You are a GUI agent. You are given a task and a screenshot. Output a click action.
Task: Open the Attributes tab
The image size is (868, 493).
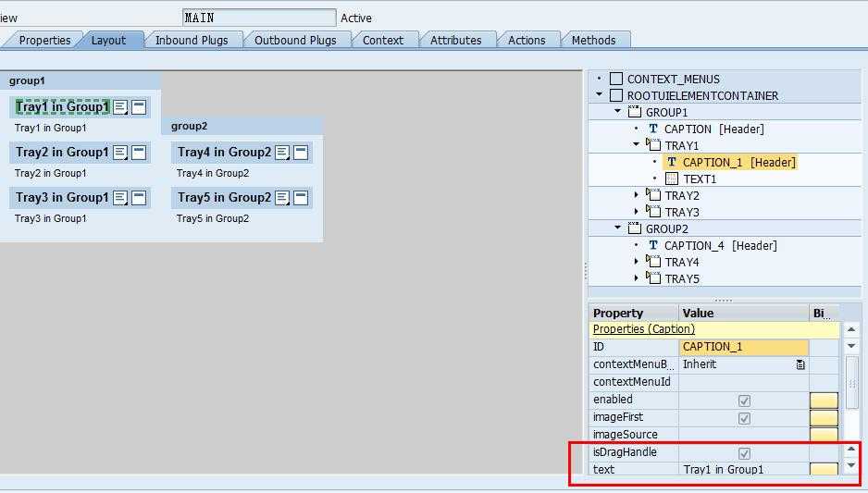click(x=455, y=41)
